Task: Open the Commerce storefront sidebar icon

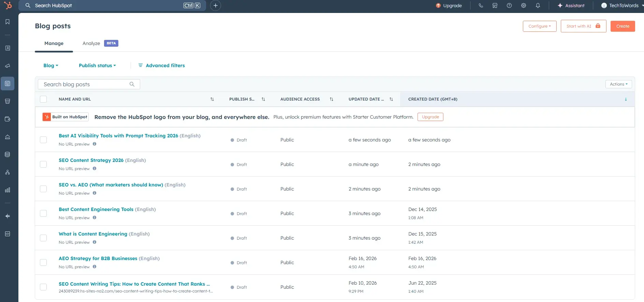Action: pos(8,101)
